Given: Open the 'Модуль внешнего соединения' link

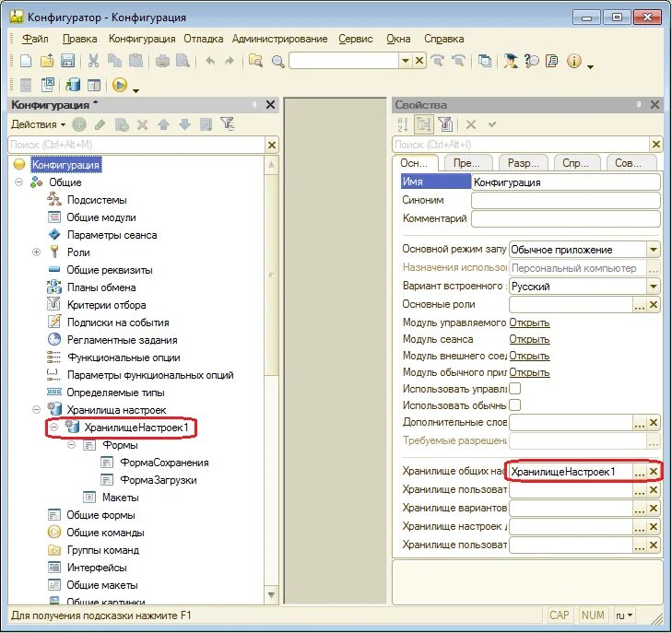Looking at the screenshot, I should (x=529, y=356).
